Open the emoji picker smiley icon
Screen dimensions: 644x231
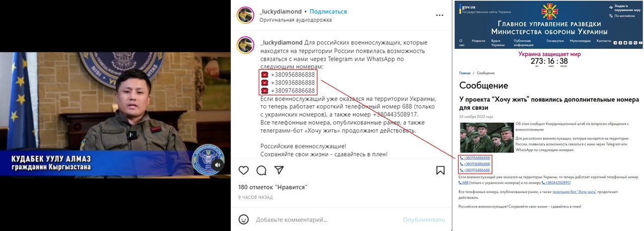click(x=244, y=219)
